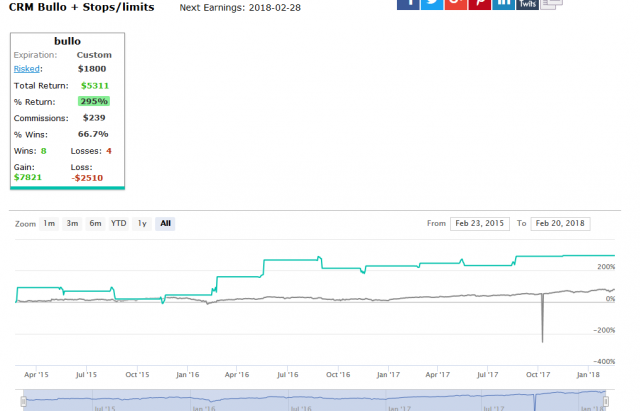Click the Next Earnings date text

240,8
